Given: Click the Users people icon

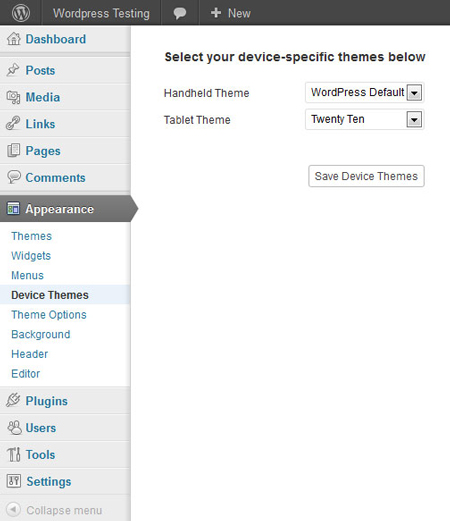Looking at the screenshot, I should click(14, 427).
